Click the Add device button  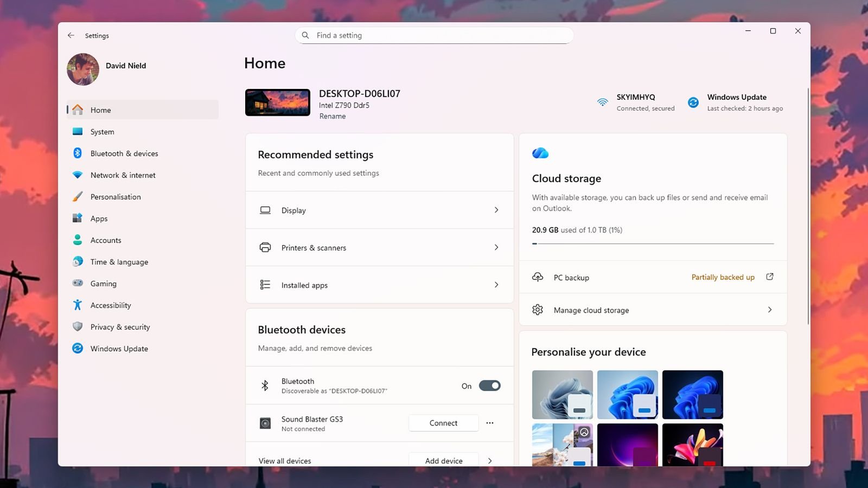444,460
